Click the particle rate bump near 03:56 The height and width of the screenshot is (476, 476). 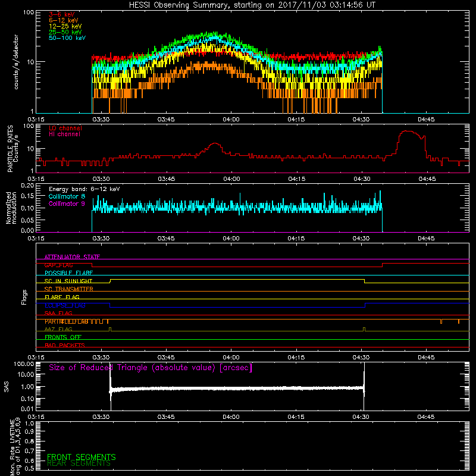pyautogui.click(x=215, y=143)
